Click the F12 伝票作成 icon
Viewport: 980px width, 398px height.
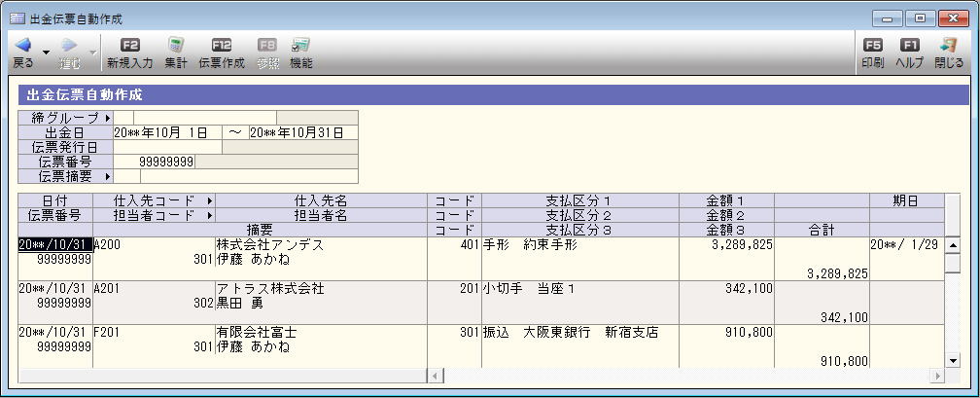click(x=221, y=46)
